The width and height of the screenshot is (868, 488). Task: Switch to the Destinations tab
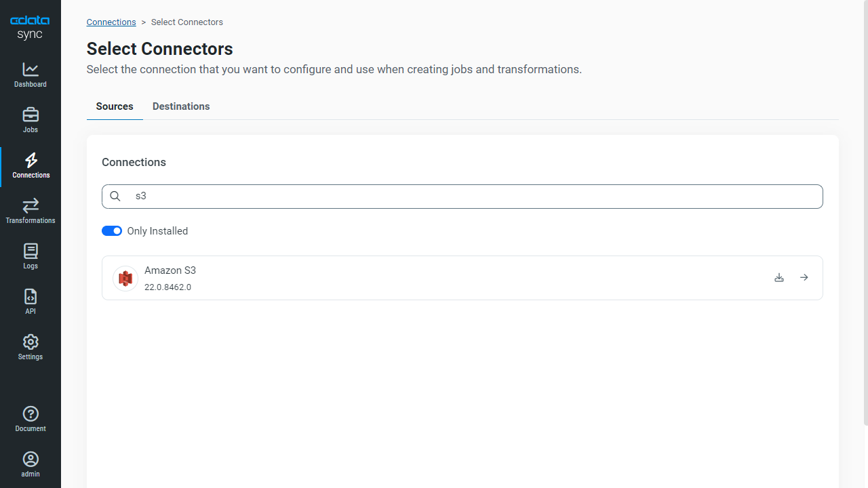tap(181, 106)
